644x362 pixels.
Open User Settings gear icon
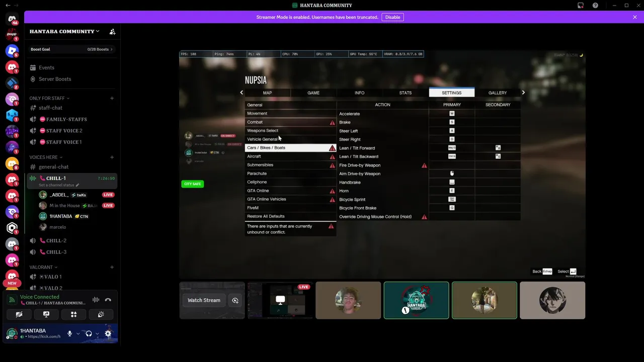pos(108,333)
